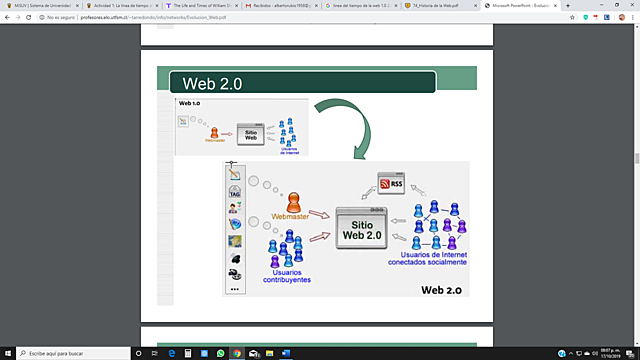Click 'Usuarios de Internet conectados socialmente' label
640x360 pixels.
tap(427, 258)
